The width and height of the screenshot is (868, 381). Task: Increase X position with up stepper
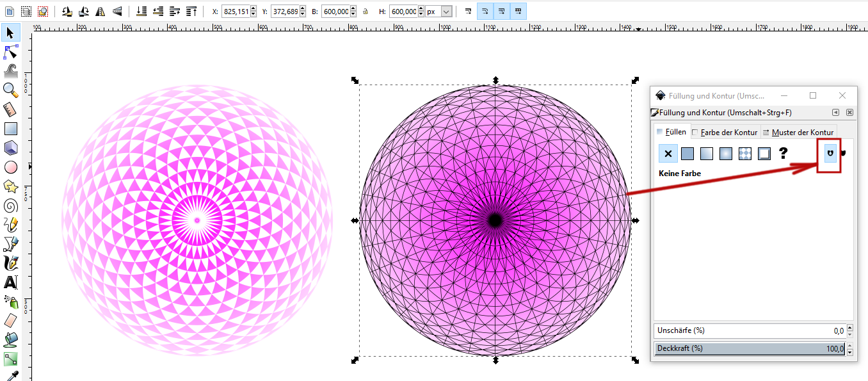tap(253, 8)
